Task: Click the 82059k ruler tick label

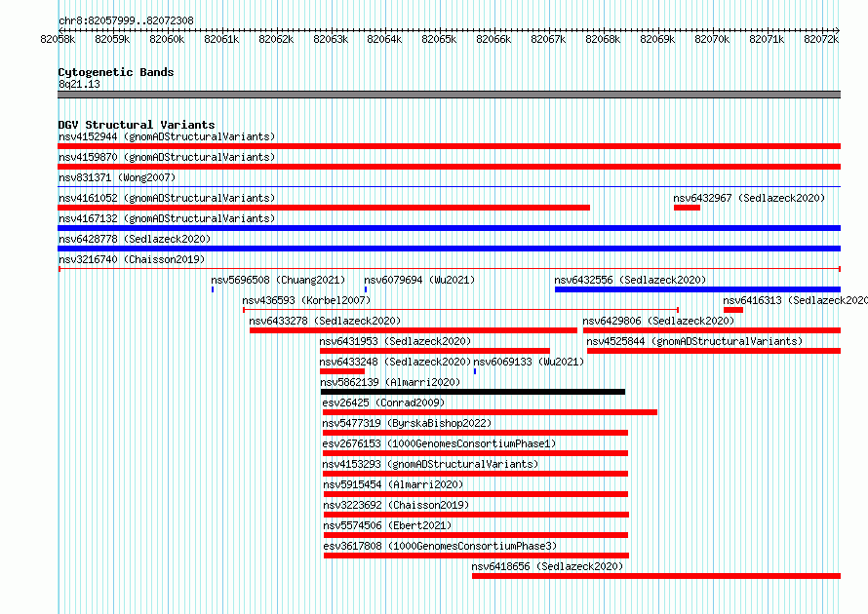Action: coord(112,39)
